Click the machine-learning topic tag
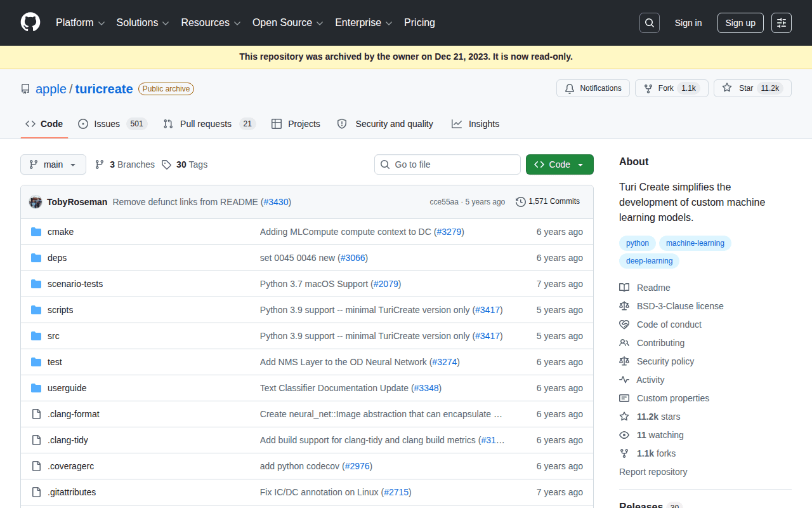The height and width of the screenshot is (508, 812). tap(695, 243)
